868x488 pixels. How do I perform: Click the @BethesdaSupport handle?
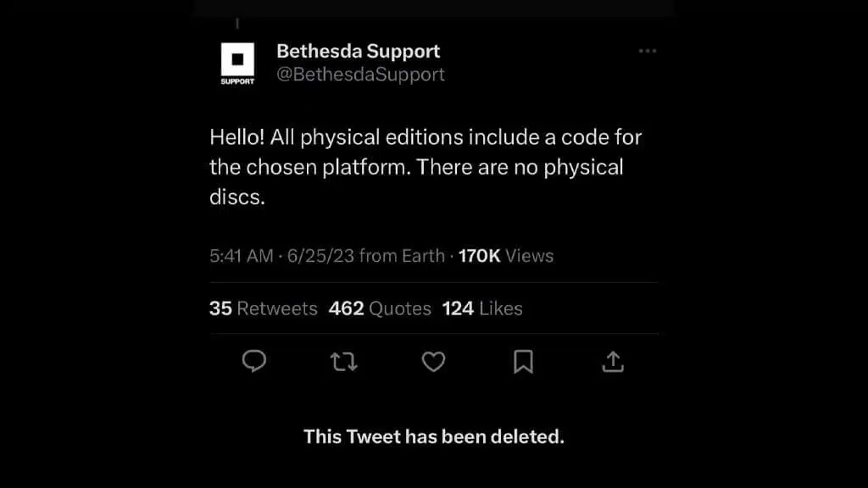click(360, 75)
